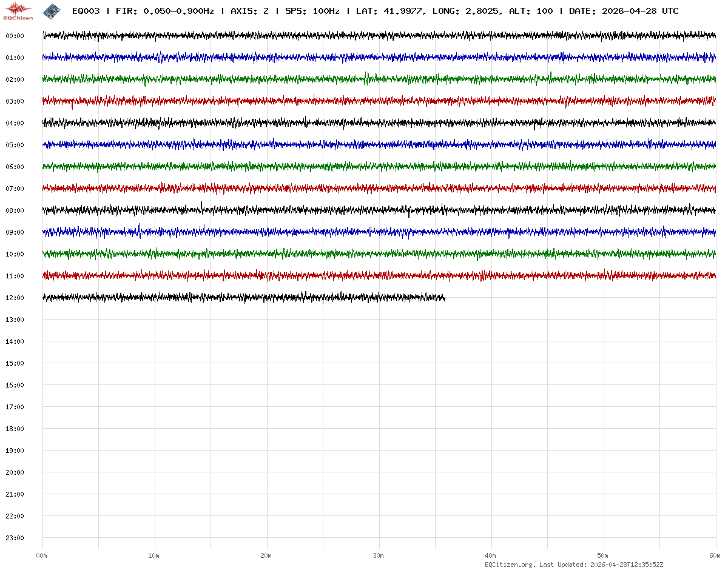Click the DATE 2026-04-28 UTC header text

(624, 12)
